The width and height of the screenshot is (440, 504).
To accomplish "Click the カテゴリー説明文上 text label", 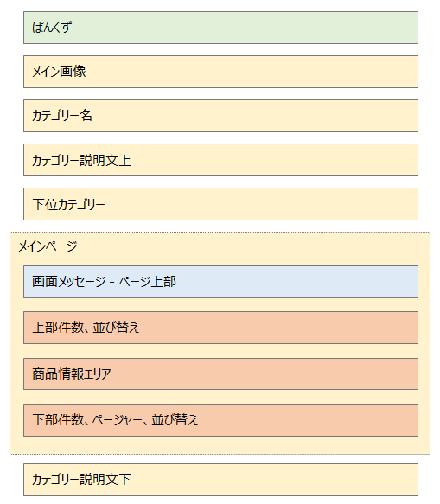I will [x=81, y=160].
